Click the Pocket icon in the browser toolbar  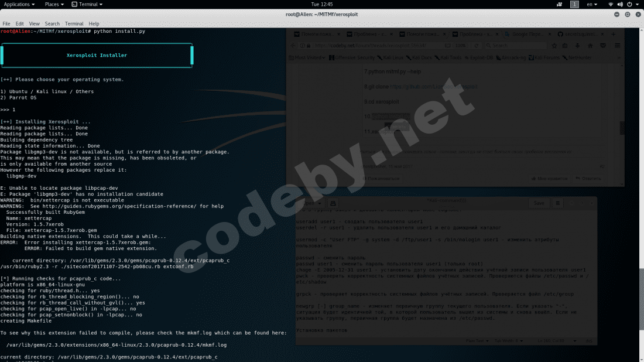coord(603,46)
